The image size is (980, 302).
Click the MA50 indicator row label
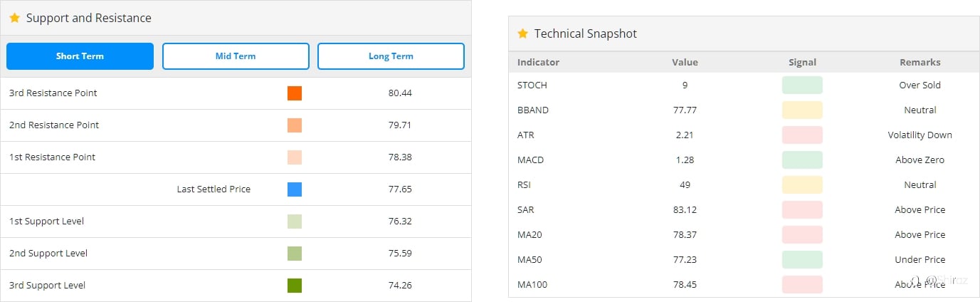click(529, 260)
